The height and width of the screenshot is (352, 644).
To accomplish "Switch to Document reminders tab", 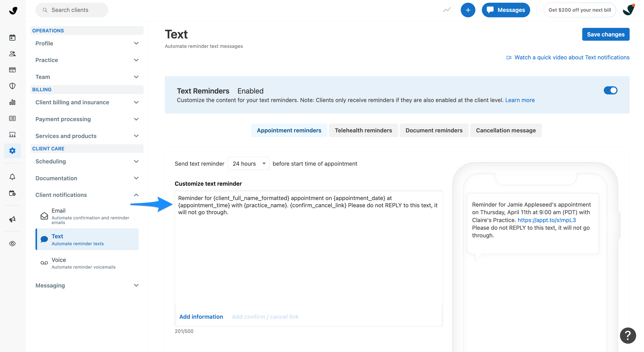I will (434, 130).
